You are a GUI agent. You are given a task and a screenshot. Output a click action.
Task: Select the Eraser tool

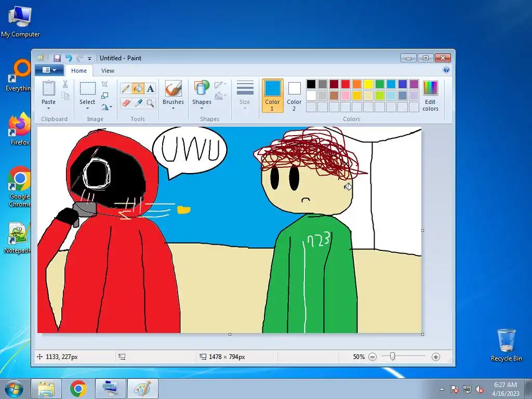pos(126,103)
